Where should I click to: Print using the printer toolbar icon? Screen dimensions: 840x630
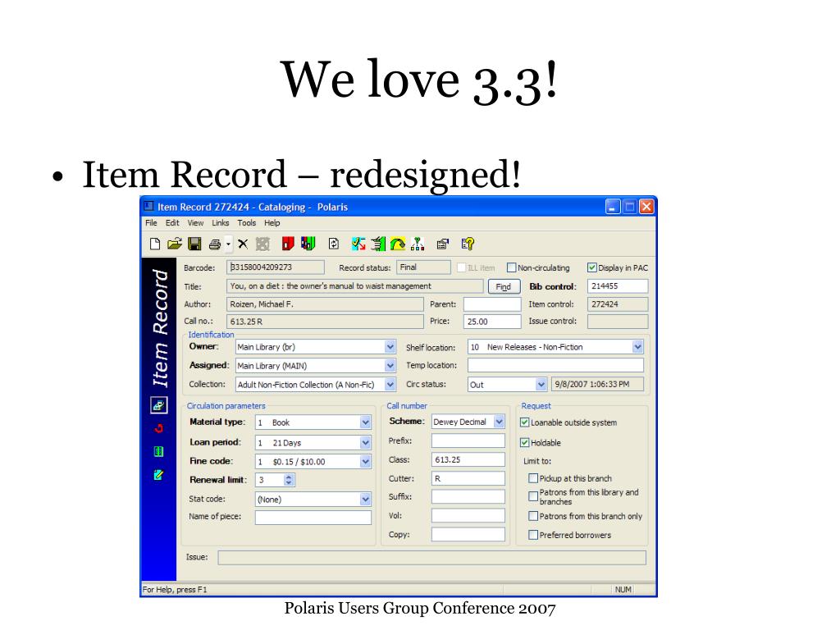click(x=215, y=244)
